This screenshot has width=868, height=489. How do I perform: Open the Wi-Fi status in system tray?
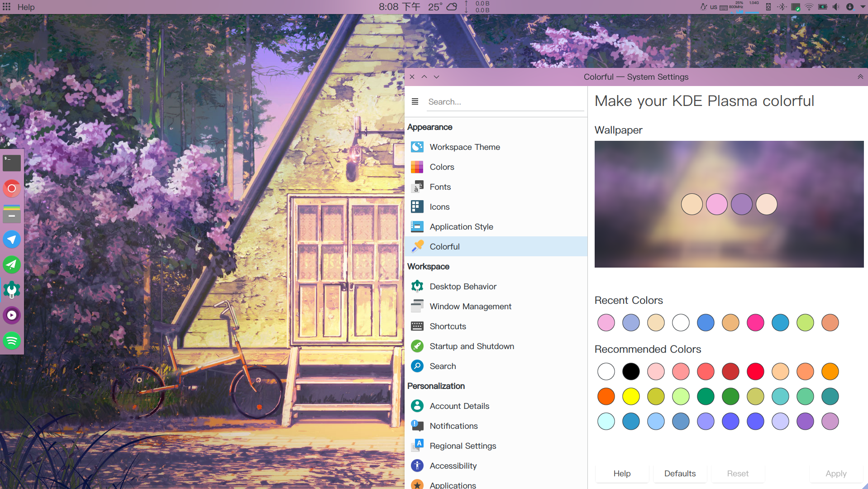pyautogui.click(x=809, y=7)
